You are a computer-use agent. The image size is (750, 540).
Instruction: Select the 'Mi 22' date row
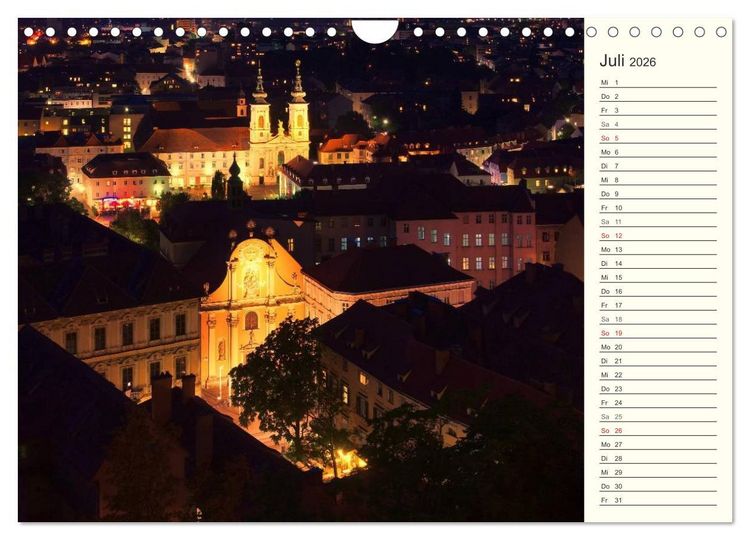658,375
